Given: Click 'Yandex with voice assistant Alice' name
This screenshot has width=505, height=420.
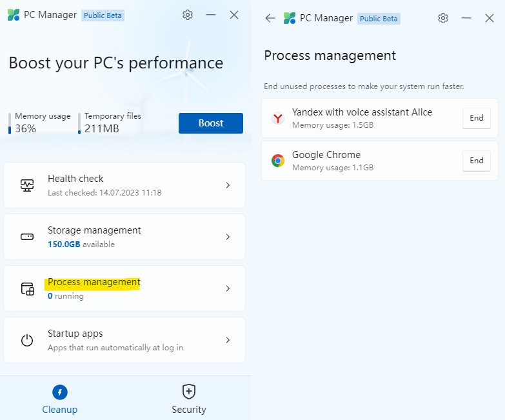Looking at the screenshot, I should tap(362, 112).
